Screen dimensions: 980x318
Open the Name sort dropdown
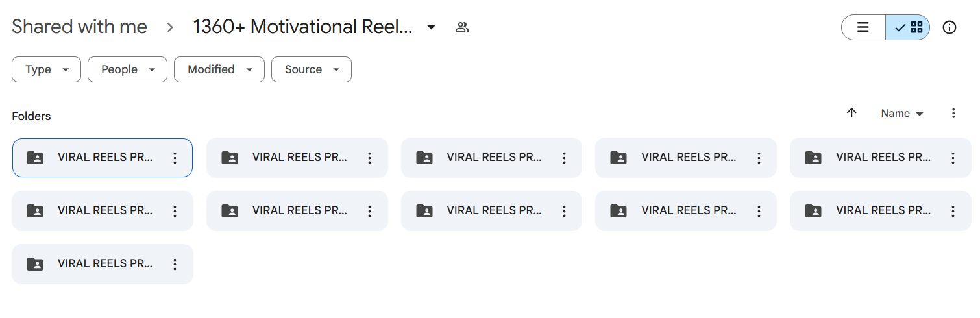click(x=902, y=113)
